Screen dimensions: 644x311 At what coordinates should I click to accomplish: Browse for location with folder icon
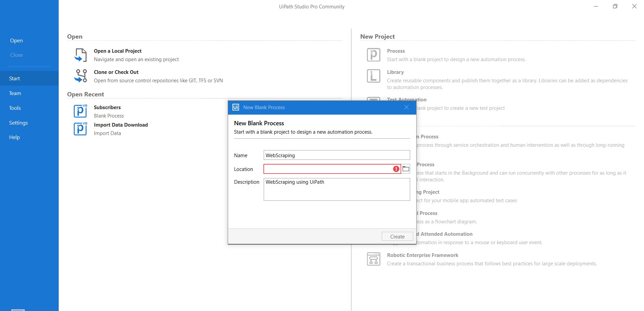point(406,169)
